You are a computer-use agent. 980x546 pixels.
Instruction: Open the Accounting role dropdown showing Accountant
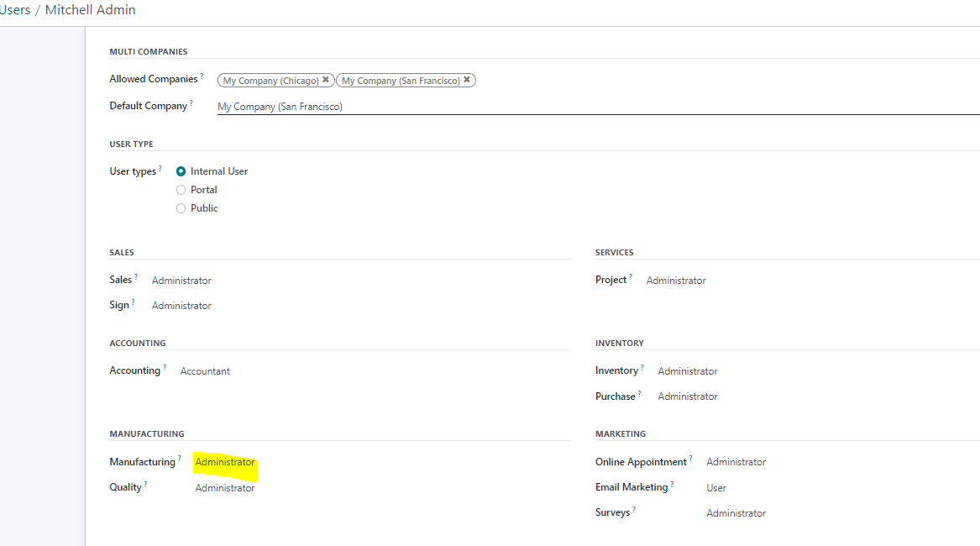click(x=205, y=371)
